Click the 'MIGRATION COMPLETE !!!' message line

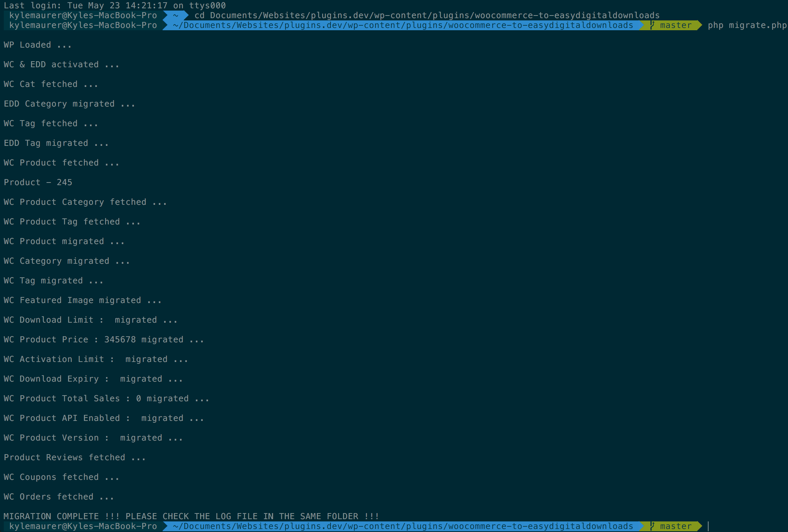click(191, 516)
